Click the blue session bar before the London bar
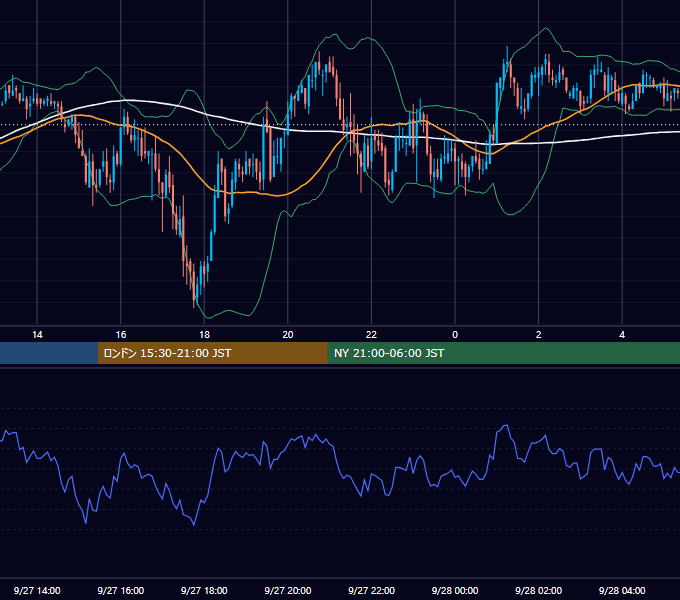The height and width of the screenshot is (600, 680). point(49,353)
